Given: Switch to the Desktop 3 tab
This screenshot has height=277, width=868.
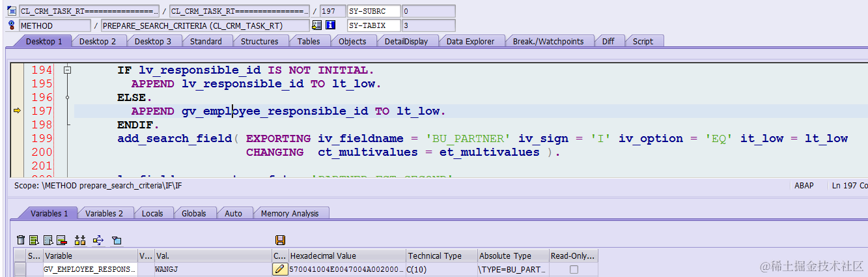Looking at the screenshot, I should [x=153, y=41].
